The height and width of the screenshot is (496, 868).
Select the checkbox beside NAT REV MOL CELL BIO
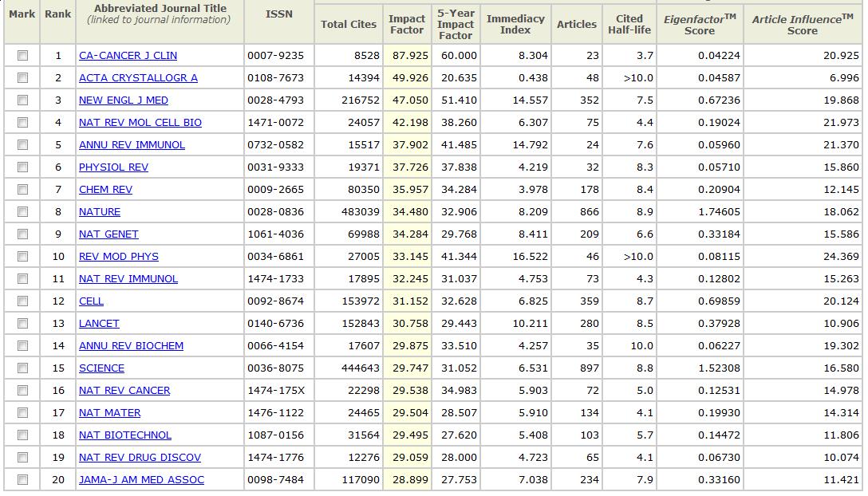[22, 122]
